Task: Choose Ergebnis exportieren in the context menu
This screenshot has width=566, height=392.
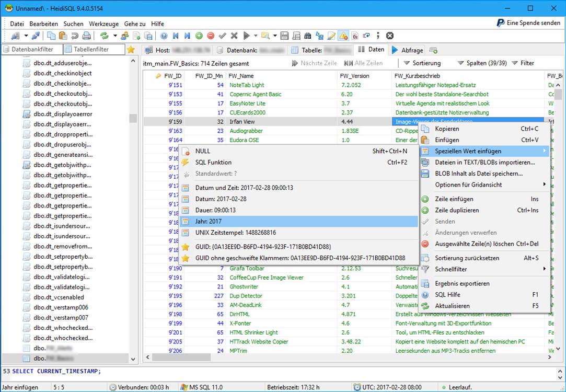Action: pyautogui.click(x=485, y=283)
